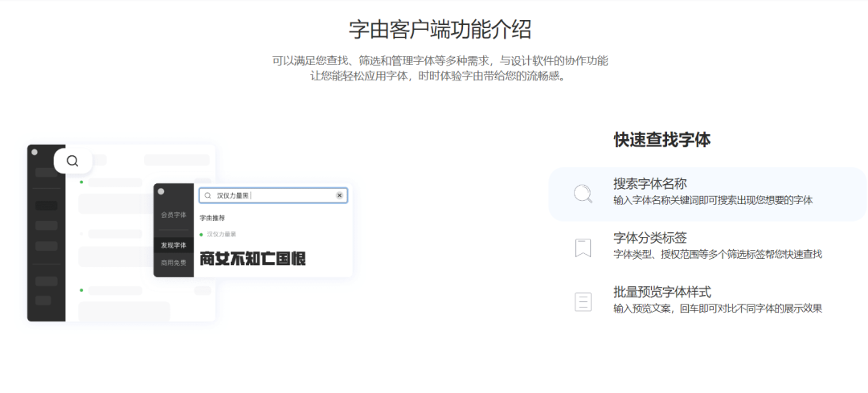868x393 pixels.
Task: Click the small magnifier inside the search box
Action: (208, 195)
